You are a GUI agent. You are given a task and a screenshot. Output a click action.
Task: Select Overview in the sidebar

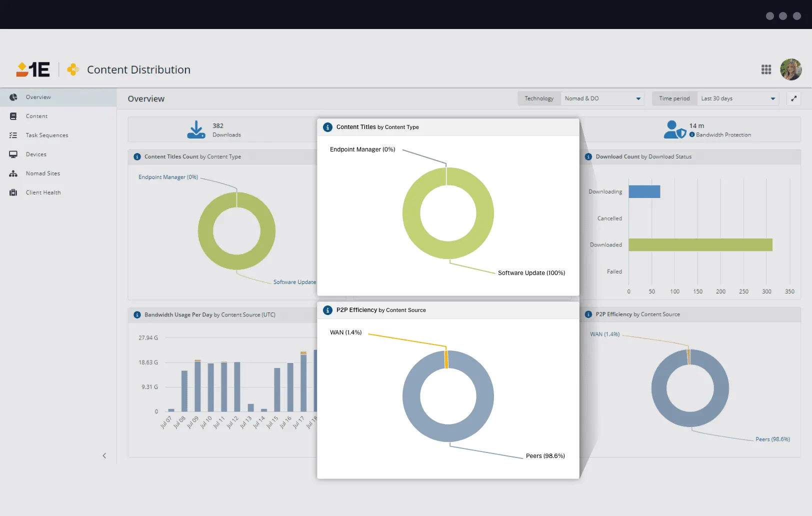38,97
